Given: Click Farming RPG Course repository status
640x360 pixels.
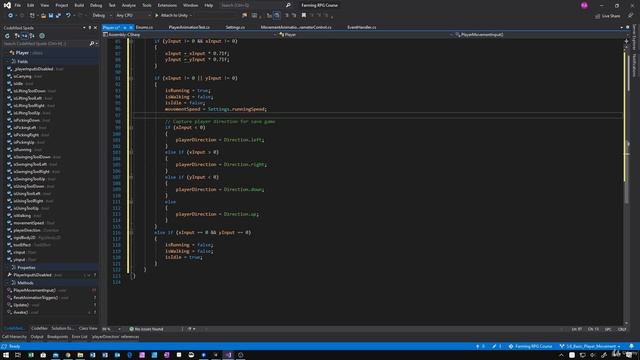Looking at the screenshot, I should point(530,346).
